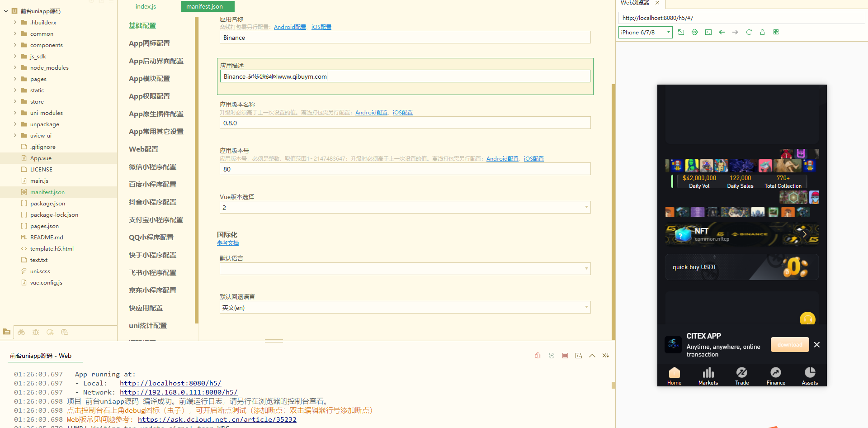Show the QR code icon in browser toolbar
The image size is (868, 428).
pos(776,32)
